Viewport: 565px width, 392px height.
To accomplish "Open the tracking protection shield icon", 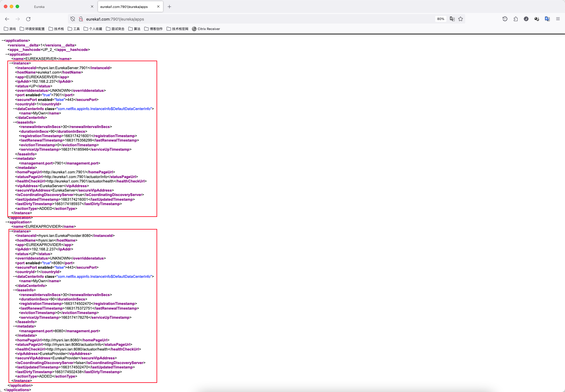I will 73,19.
